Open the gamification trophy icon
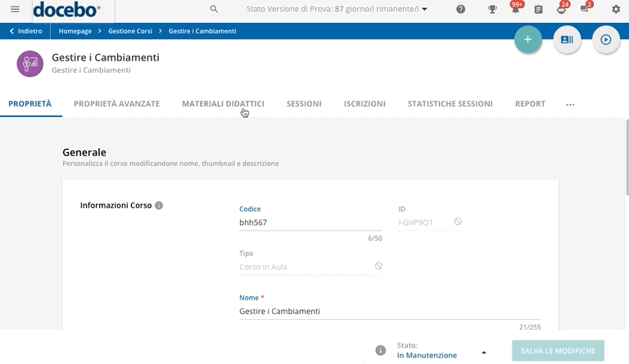Image resolution: width=629 pixels, height=364 pixels. pyautogui.click(x=492, y=10)
